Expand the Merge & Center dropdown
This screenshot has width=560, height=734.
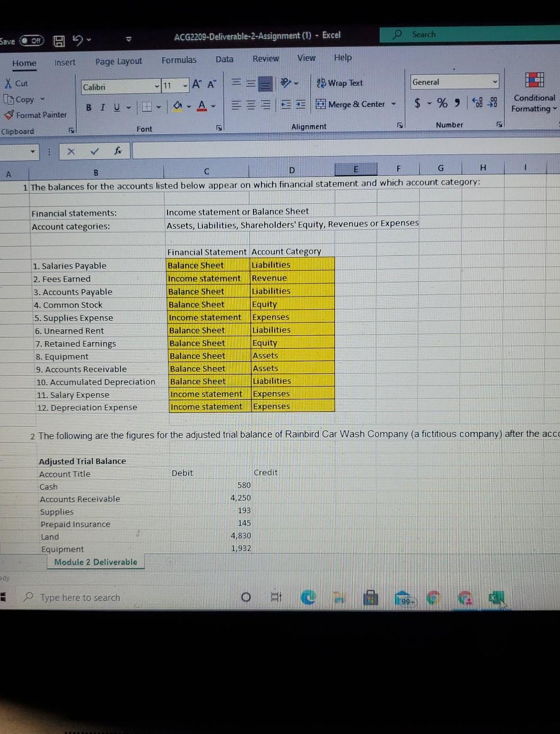(393, 104)
